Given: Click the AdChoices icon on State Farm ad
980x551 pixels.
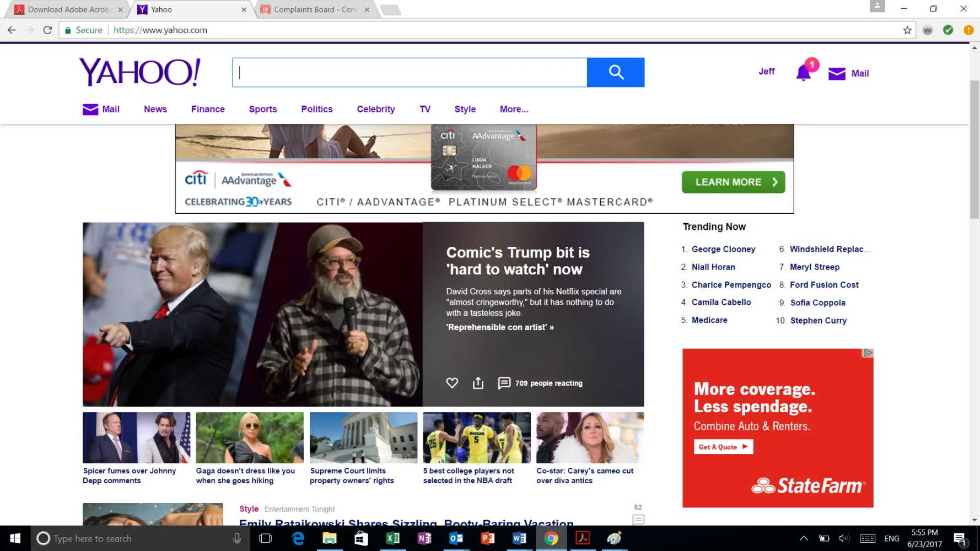Looking at the screenshot, I should point(868,353).
